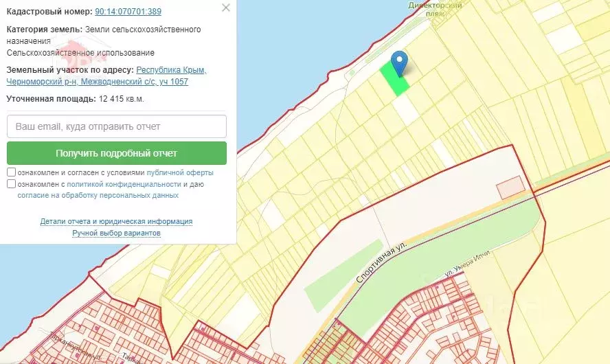This screenshot has width=610, height=364.
Task: Enable the политикой конфиденциальности checkbox
Action: (x=12, y=184)
